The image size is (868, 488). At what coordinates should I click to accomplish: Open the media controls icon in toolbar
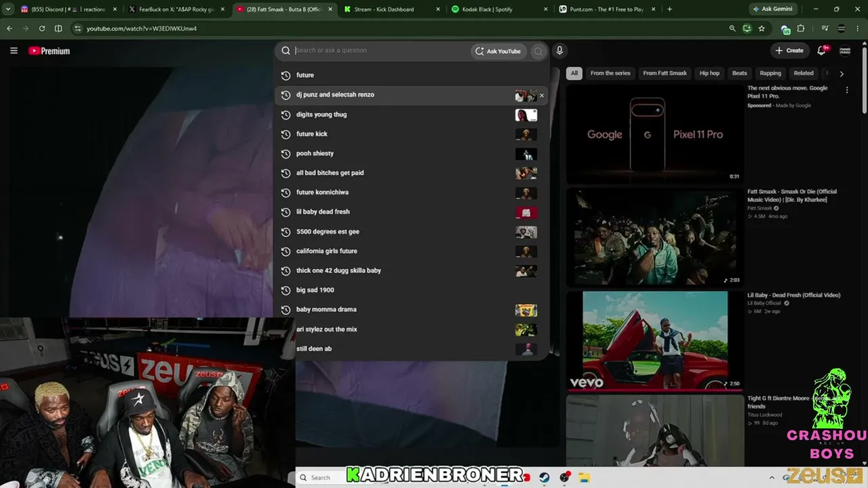click(825, 28)
